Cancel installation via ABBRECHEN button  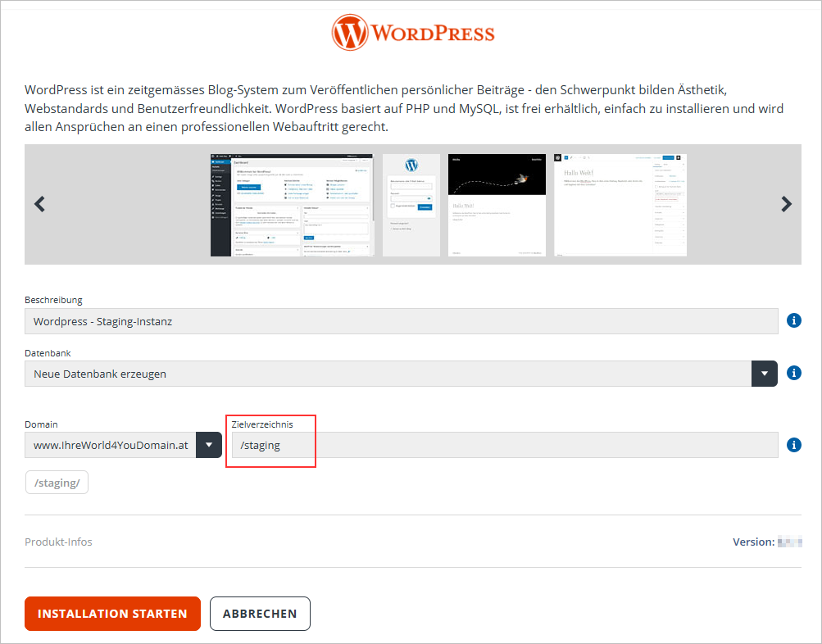coord(260,613)
